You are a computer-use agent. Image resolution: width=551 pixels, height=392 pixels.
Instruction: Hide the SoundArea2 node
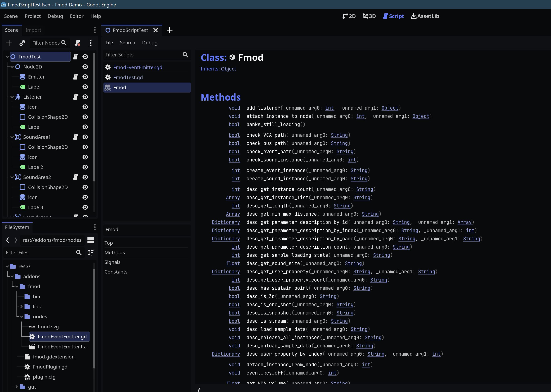[x=85, y=177]
